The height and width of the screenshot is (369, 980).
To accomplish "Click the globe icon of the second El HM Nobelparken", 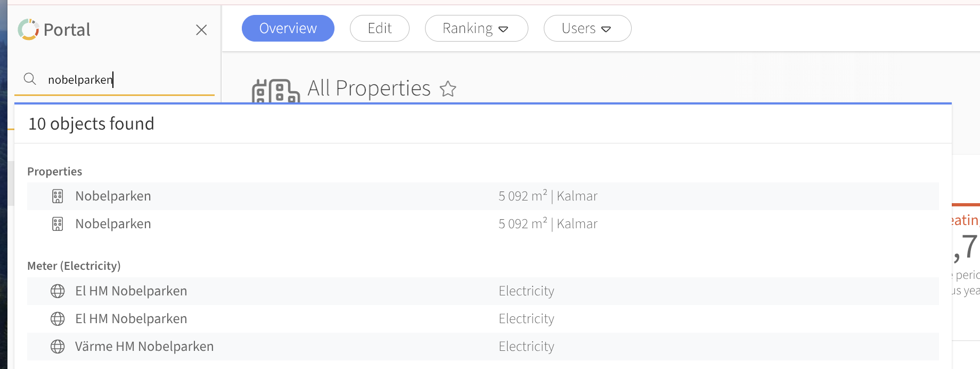I will pyautogui.click(x=58, y=319).
